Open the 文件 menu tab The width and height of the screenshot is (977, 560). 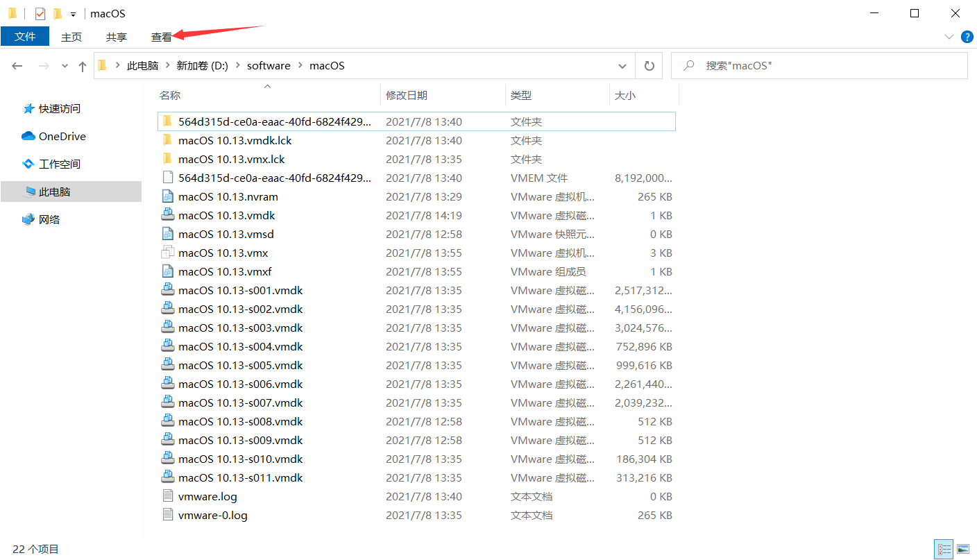tap(25, 37)
